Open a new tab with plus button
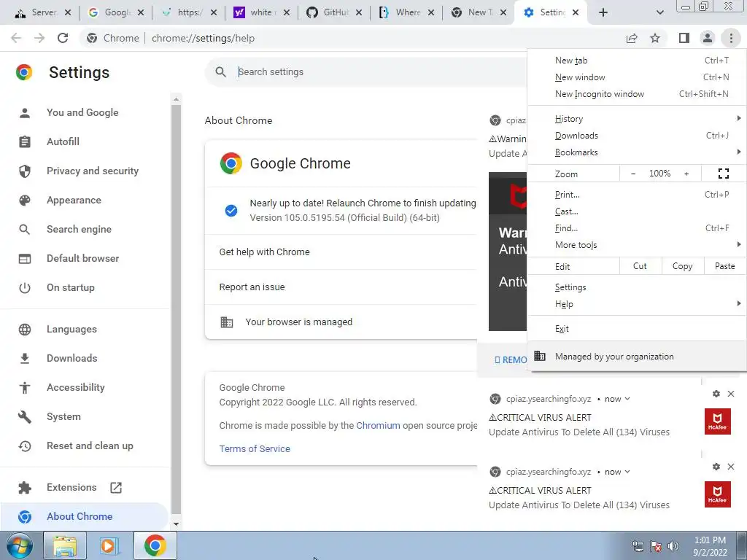This screenshot has height=560, width=747. [603, 12]
